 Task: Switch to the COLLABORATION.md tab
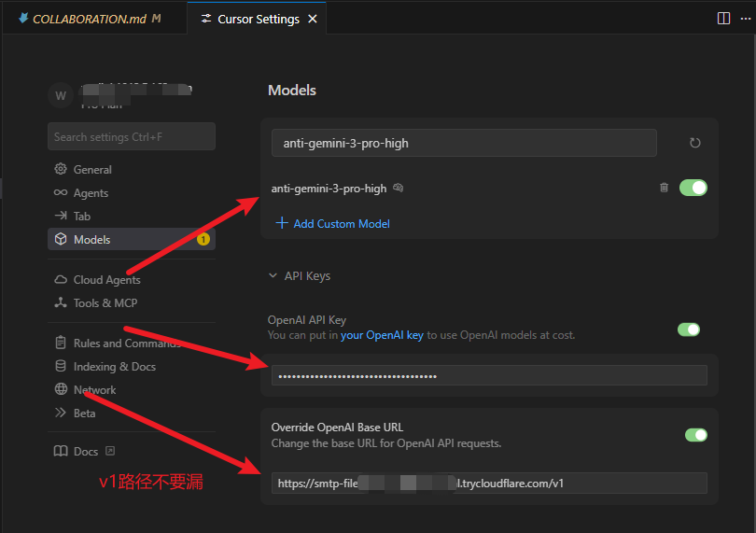pyautogui.click(x=91, y=19)
